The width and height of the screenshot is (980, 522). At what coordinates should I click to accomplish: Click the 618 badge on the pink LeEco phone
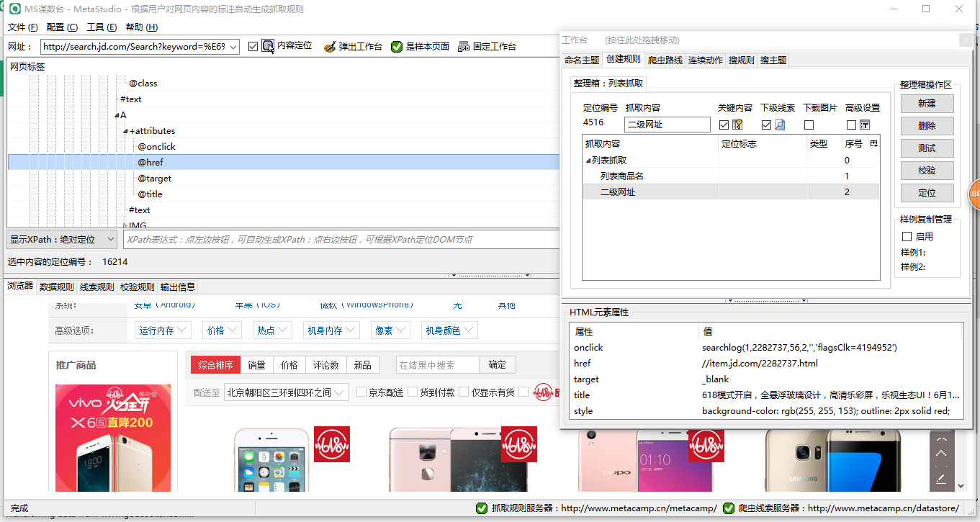click(x=519, y=444)
